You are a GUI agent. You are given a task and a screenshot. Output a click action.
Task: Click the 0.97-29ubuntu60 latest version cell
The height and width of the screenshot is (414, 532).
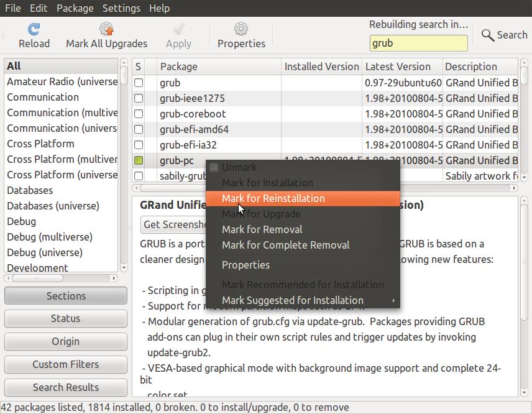click(x=403, y=83)
